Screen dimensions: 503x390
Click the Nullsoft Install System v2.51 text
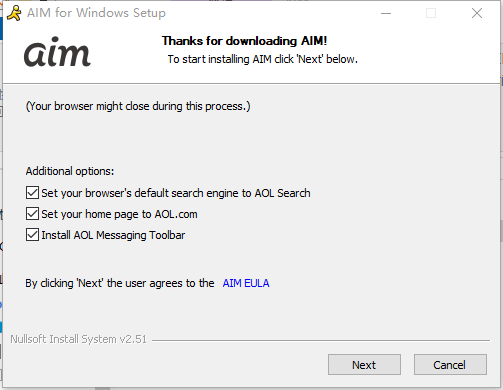tap(78, 339)
